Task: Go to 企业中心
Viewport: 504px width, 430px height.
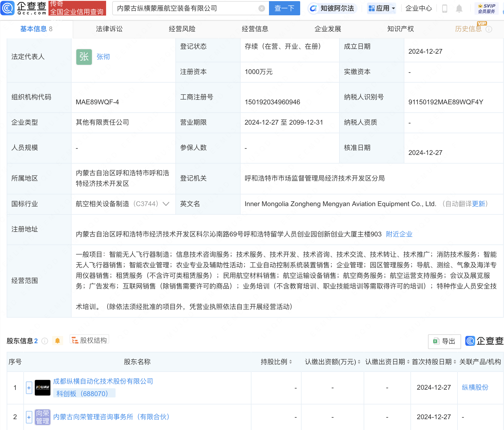Action: point(419,8)
